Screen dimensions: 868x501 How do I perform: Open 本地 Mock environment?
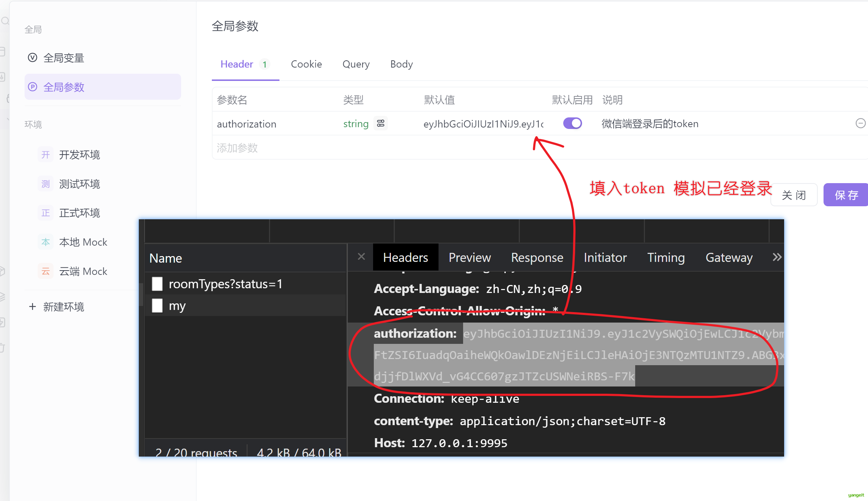[x=83, y=242]
